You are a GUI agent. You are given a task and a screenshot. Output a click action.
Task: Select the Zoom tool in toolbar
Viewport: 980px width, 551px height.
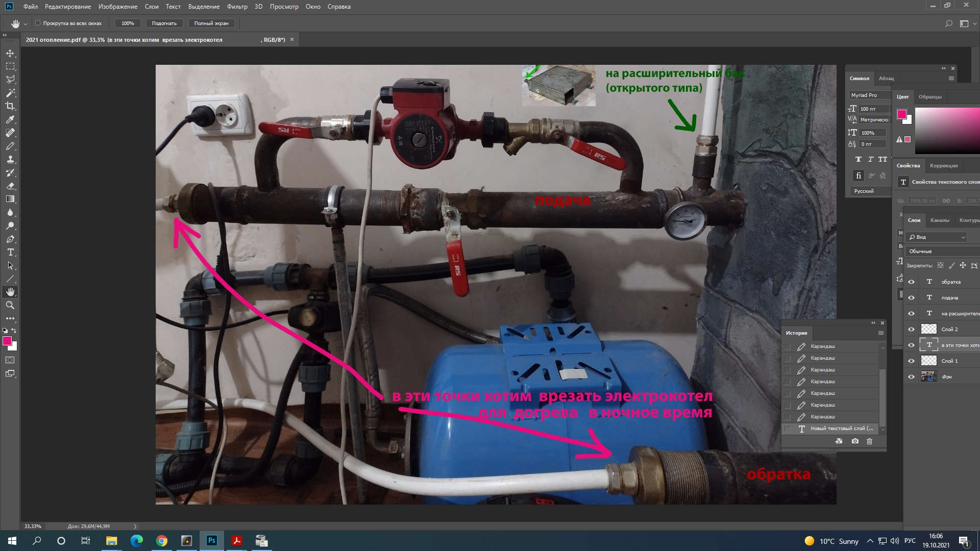point(10,305)
